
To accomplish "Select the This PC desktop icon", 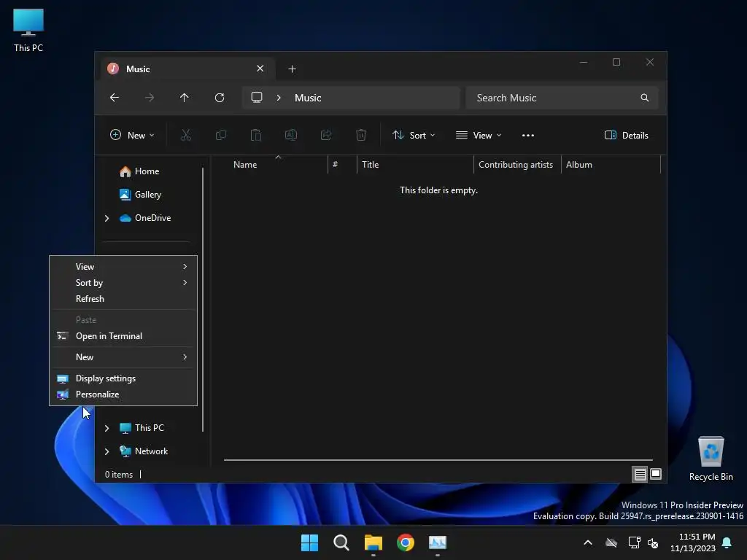I will [x=28, y=31].
